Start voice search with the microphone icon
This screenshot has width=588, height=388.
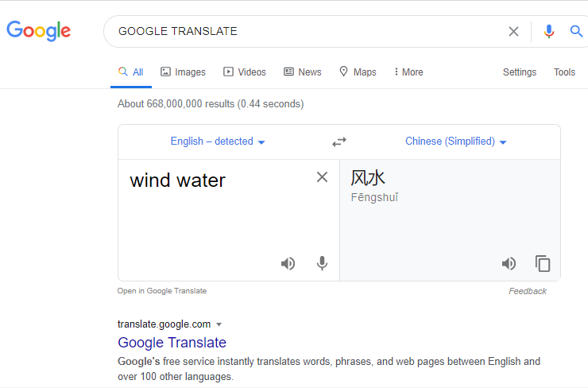click(548, 32)
